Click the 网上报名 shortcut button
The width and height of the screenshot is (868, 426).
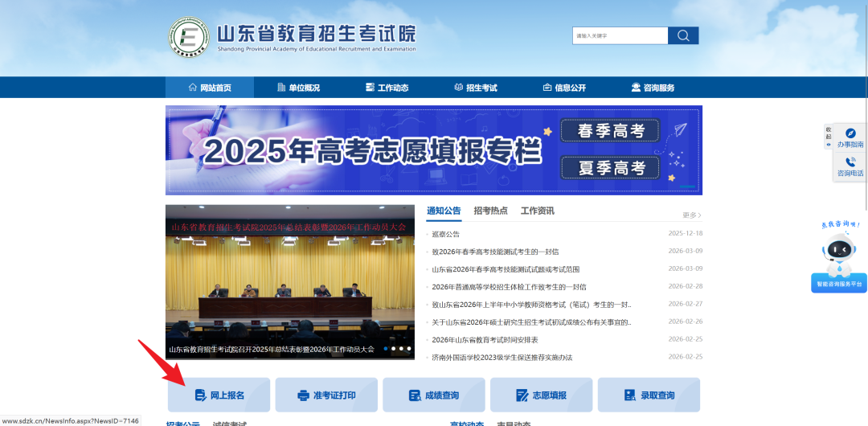point(219,395)
